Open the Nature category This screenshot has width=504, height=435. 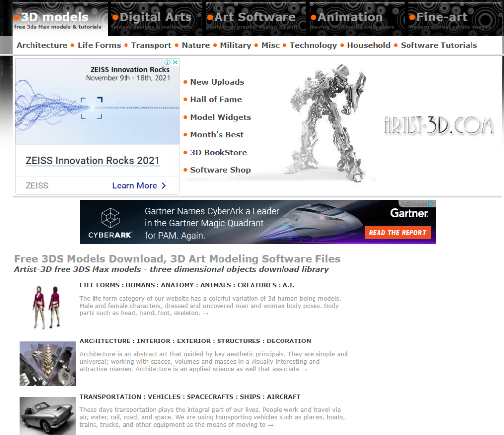pyautogui.click(x=196, y=45)
